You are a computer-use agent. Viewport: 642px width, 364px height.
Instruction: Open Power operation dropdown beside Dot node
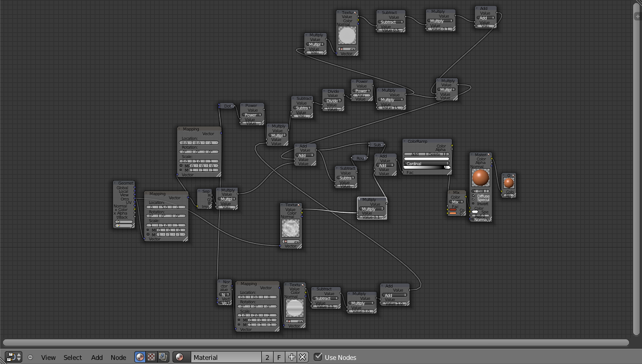[x=251, y=115]
